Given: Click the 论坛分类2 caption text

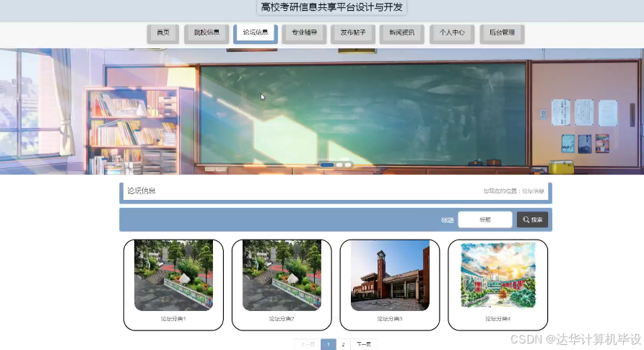Looking at the screenshot, I should coord(282,319).
